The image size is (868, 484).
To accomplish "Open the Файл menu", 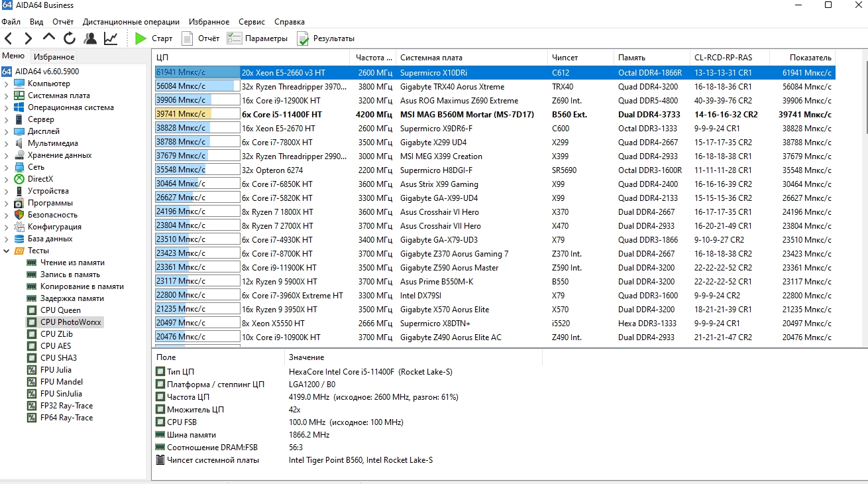I will (11, 21).
